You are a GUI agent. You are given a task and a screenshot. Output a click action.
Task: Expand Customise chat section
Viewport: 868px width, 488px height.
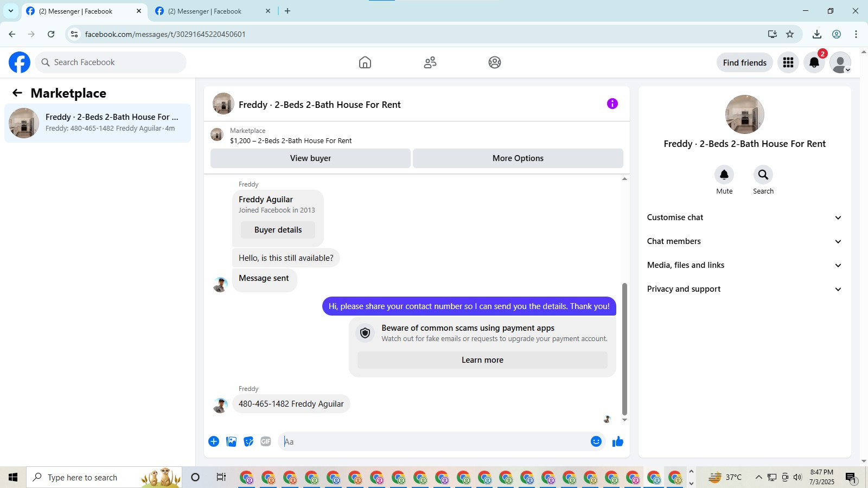pyautogui.click(x=744, y=217)
